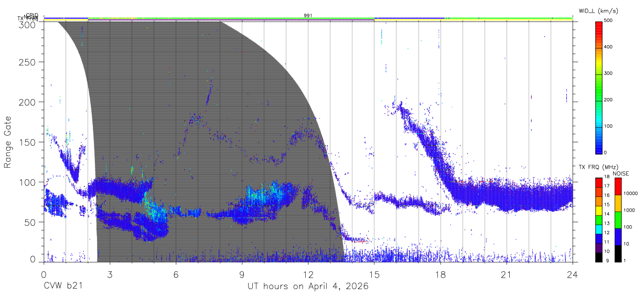Viewport: 644px width, 297px height.
Task: Click the Range Gate y-axis label
Action: [x=8, y=141]
